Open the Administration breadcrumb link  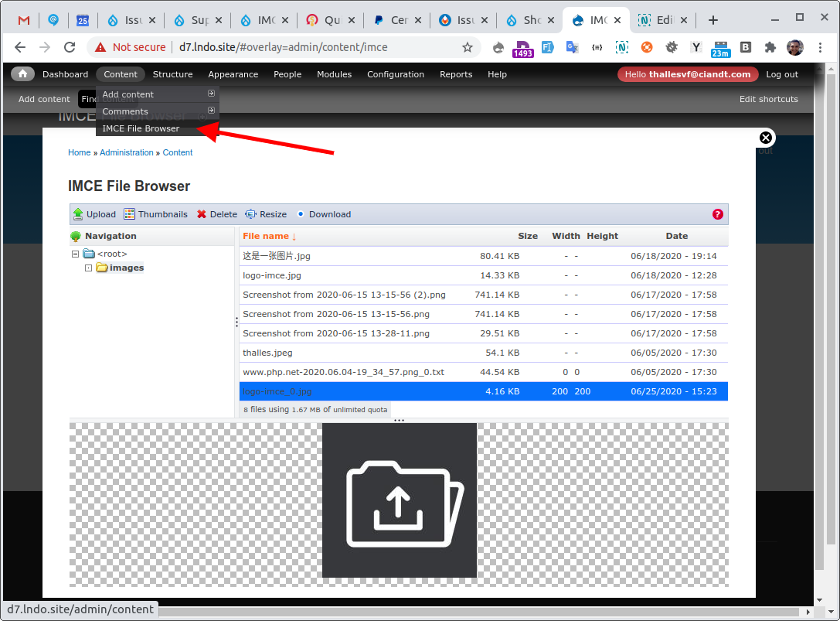[126, 152]
